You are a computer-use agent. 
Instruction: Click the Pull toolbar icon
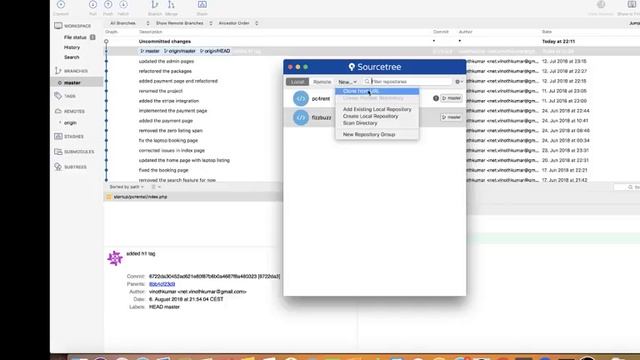(x=93, y=5)
